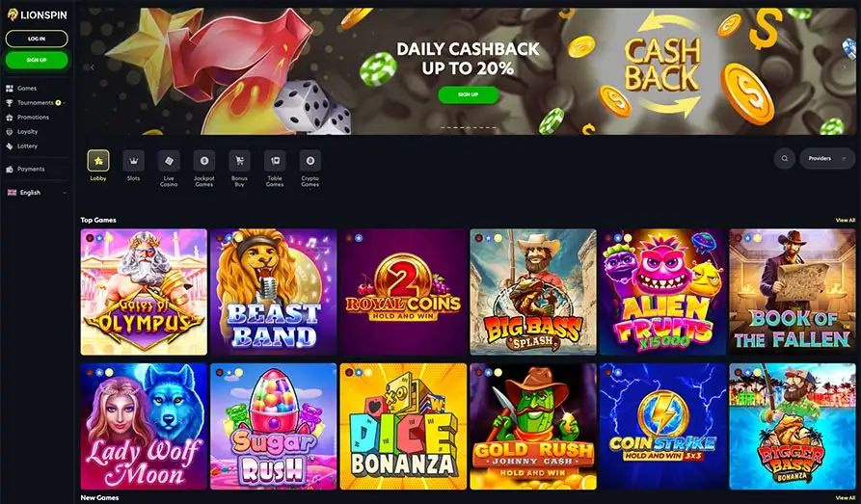The image size is (861, 504).
Task: Open the Gates of Olympus game thumbnail
Action: pyautogui.click(x=144, y=292)
